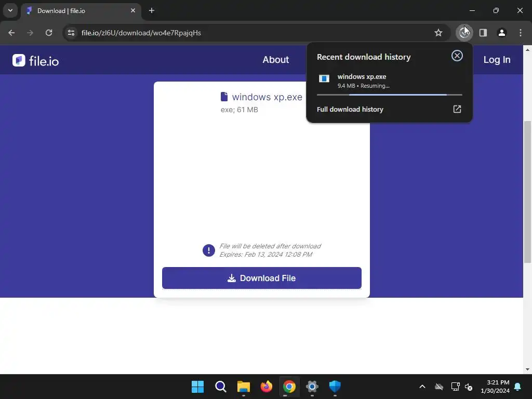Open Chrome downloads toolbar icon
532x399 pixels.
point(464,33)
